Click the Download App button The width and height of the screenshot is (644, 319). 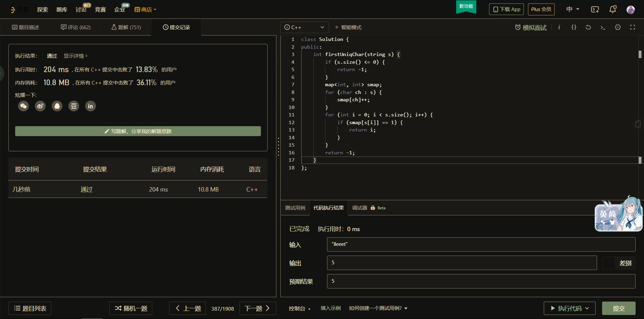click(x=507, y=9)
